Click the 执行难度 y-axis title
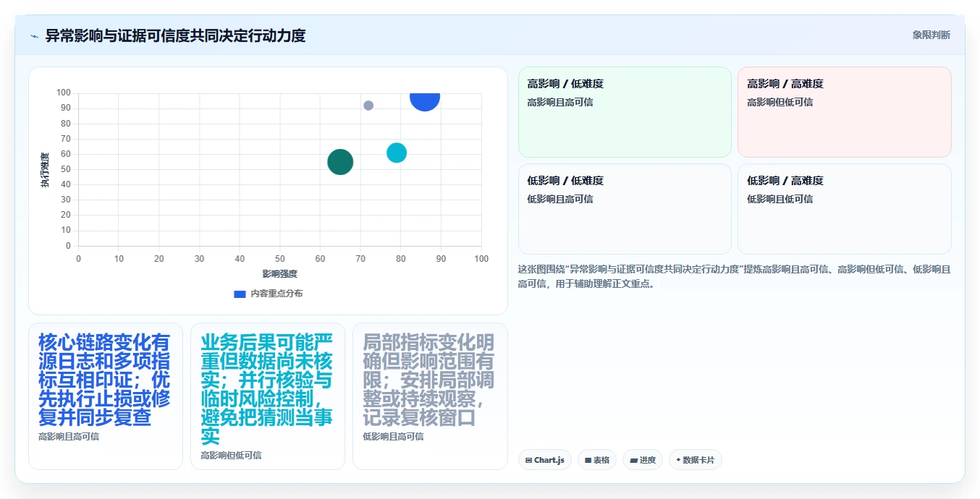The width and height of the screenshot is (980, 499). pos(45,170)
